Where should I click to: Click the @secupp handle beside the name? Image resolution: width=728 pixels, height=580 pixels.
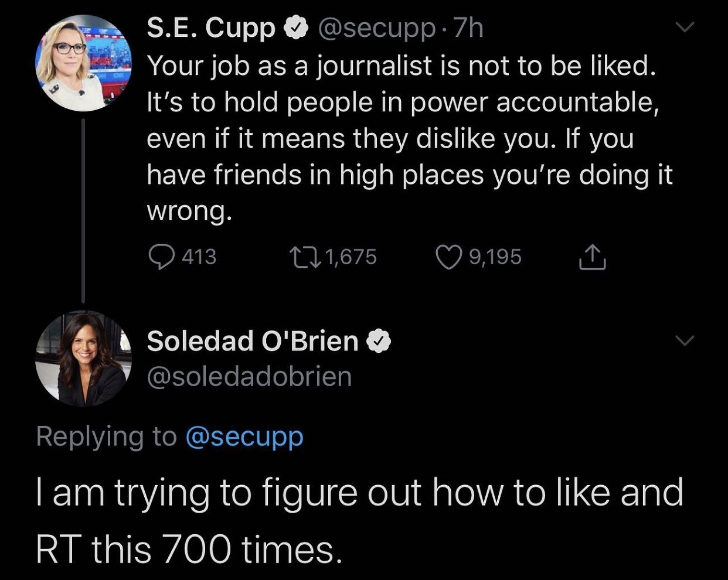click(x=376, y=27)
